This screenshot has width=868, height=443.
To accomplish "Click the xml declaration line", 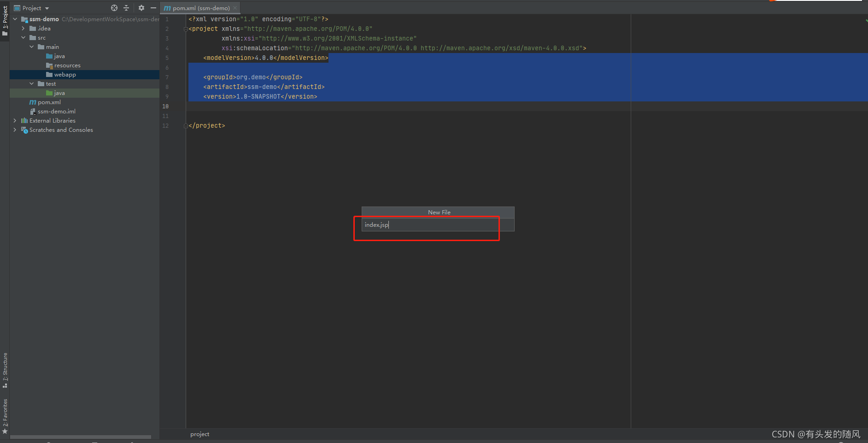I will pos(258,19).
